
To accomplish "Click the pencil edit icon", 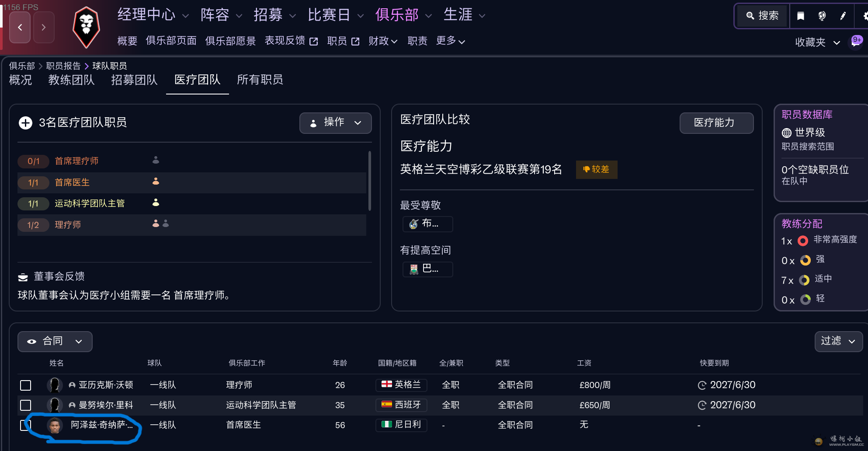I will (843, 16).
